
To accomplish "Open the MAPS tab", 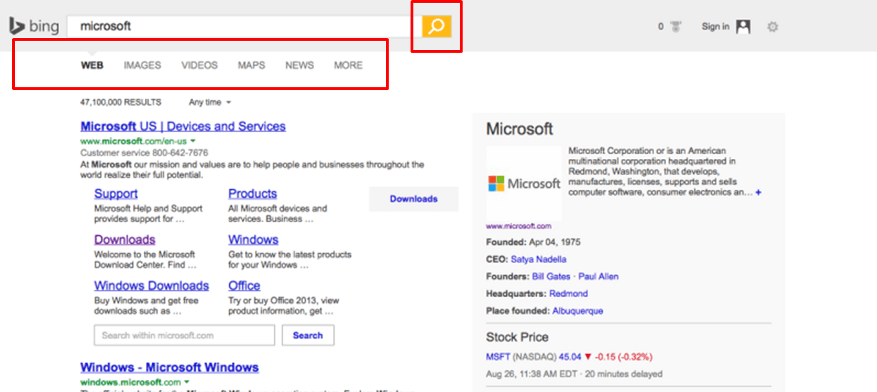I will tap(251, 65).
